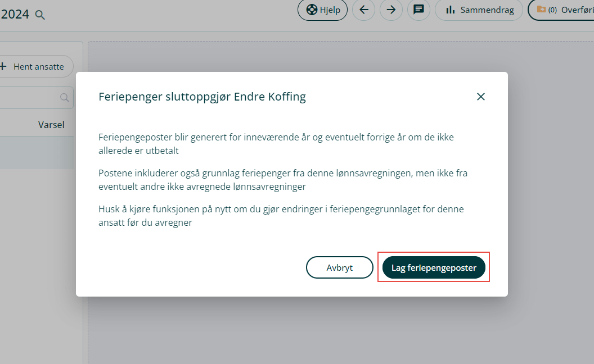Open the comments speech bubble icon
The width and height of the screenshot is (594, 364).
[x=418, y=10]
